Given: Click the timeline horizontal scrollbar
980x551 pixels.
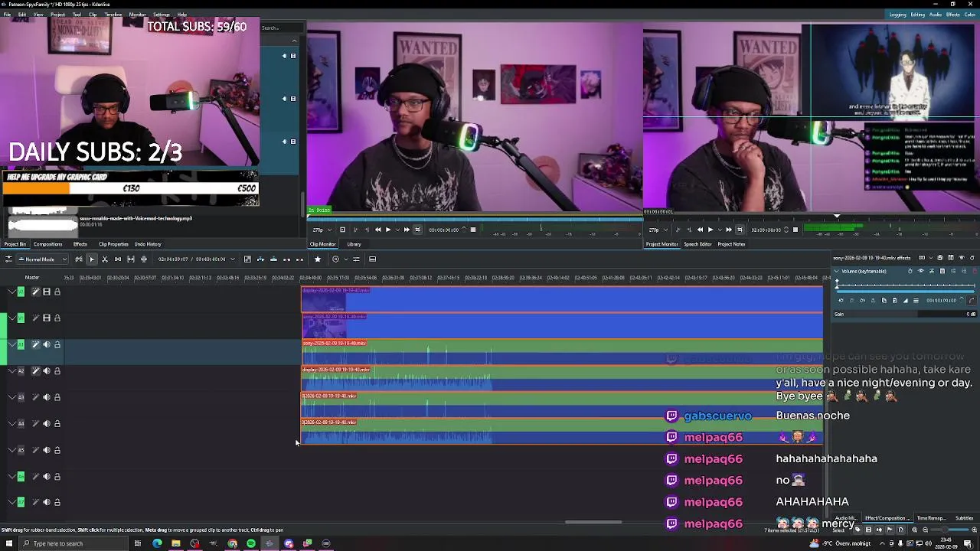Looking at the screenshot, I should click(593, 523).
